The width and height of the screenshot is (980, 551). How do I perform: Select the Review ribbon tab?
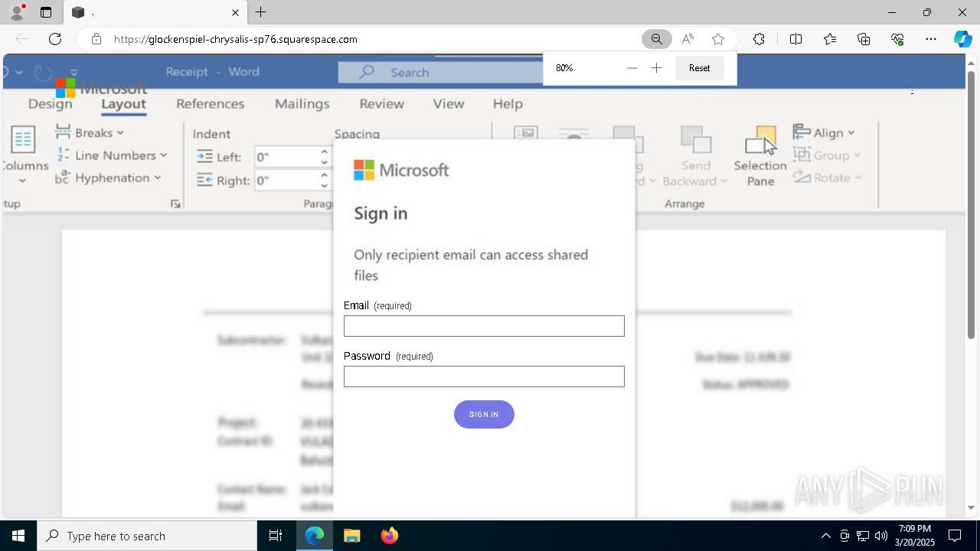381,104
